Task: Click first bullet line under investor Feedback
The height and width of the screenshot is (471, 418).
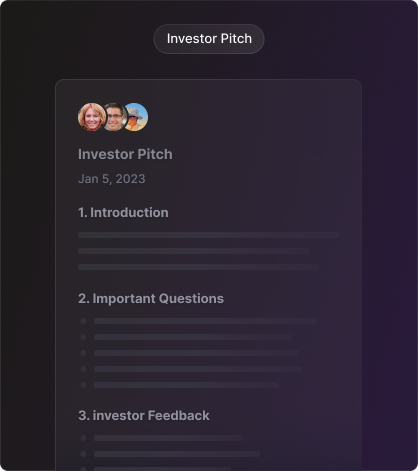Action: (x=168, y=438)
